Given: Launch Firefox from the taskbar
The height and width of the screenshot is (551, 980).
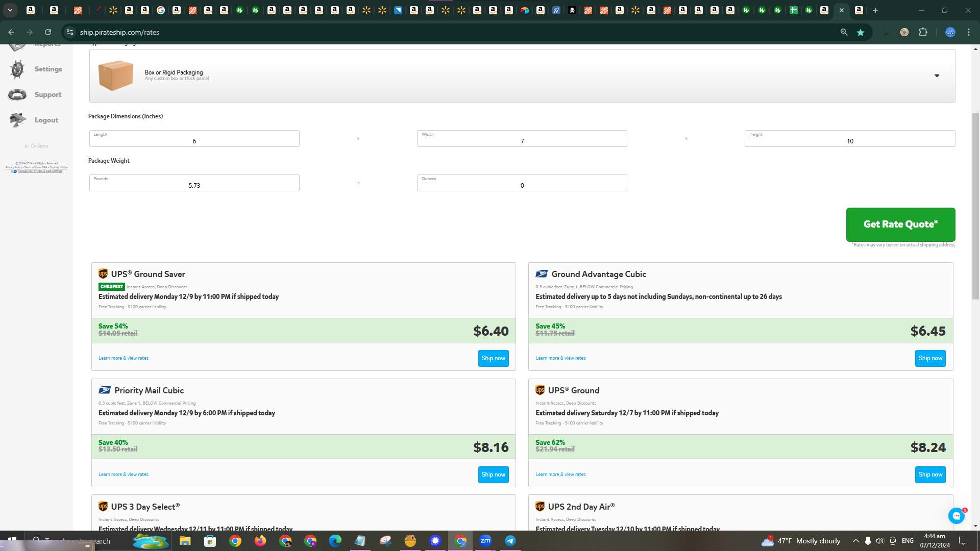Looking at the screenshot, I should [260, 541].
